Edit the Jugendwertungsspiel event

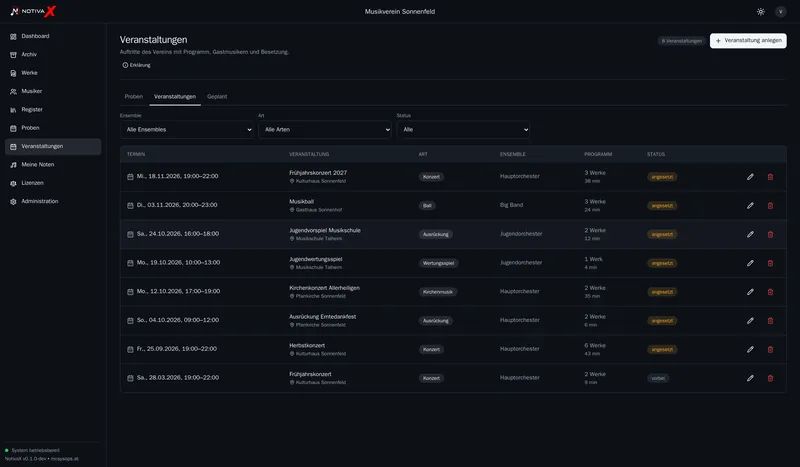pos(750,263)
